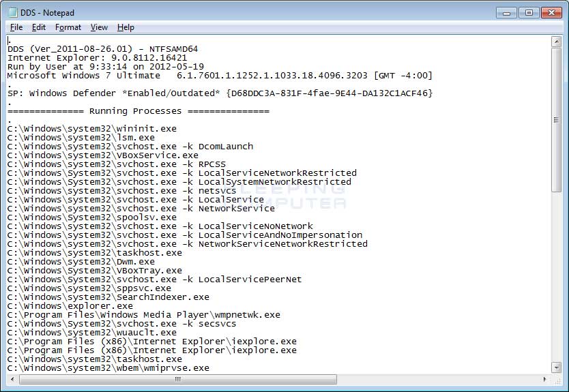569x392 pixels.
Task: Click the Notepad document icon in title bar
Action: tap(13, 12)
